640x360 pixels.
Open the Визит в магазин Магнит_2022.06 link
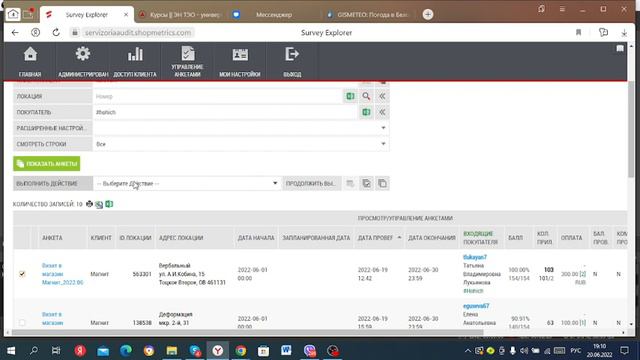(62, 274)
